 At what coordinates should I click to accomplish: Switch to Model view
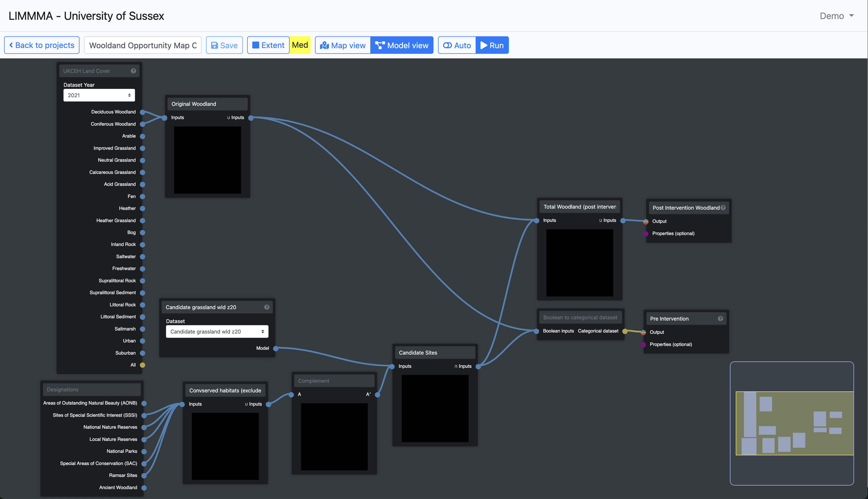(x=402, y=45)
